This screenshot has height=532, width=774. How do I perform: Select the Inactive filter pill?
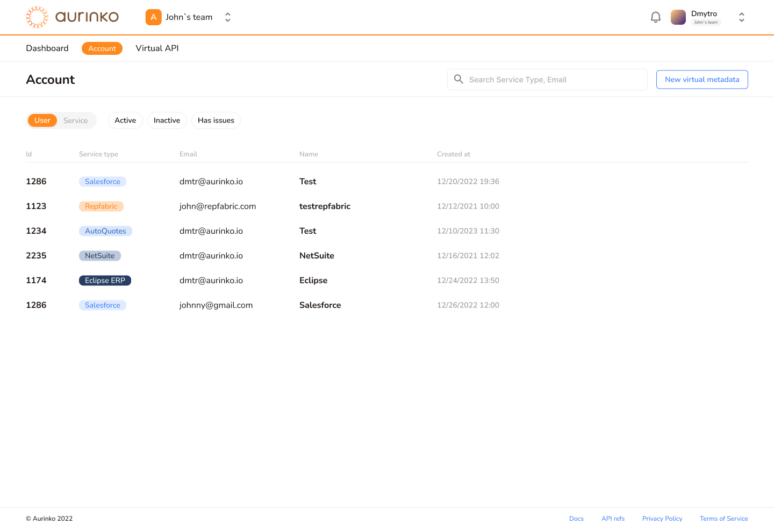coord(167,120)
